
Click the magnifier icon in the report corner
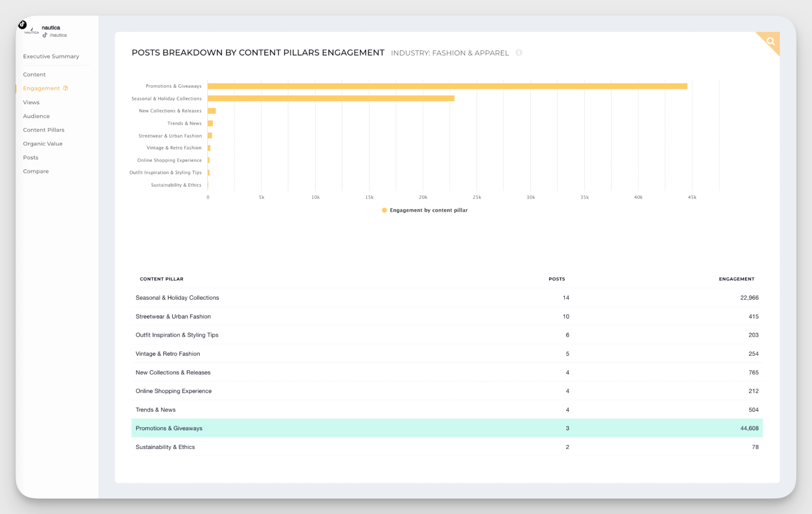pyautogui.click(x=771, y=41)
